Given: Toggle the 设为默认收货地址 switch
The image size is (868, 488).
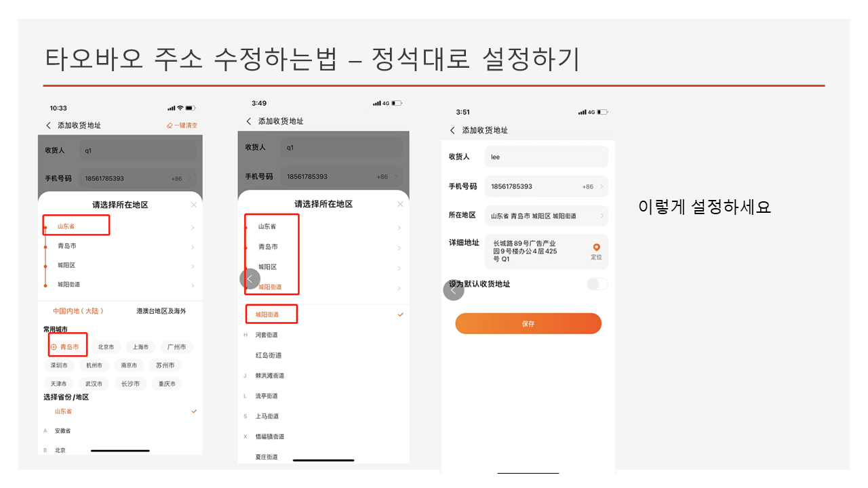Looking at the screenshot, I should point(597,284).
